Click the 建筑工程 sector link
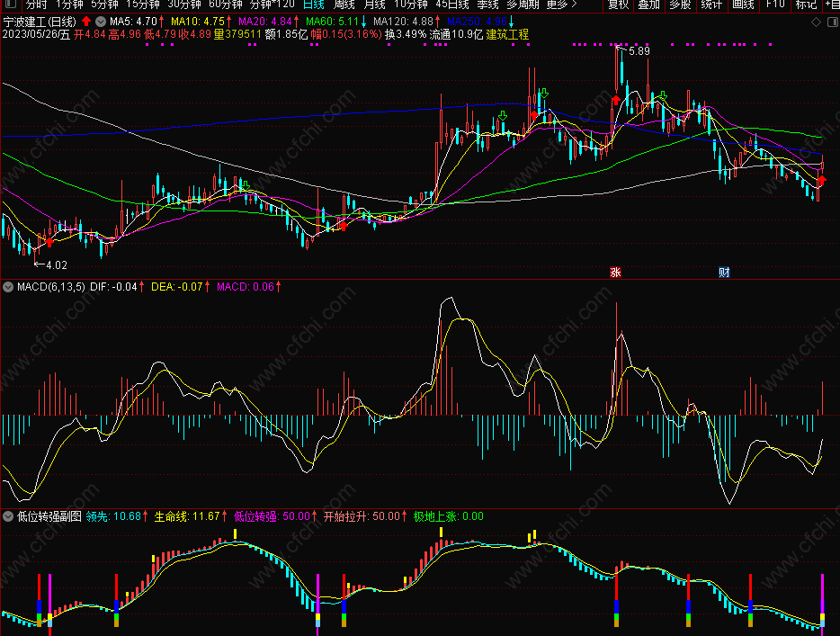 507,35
